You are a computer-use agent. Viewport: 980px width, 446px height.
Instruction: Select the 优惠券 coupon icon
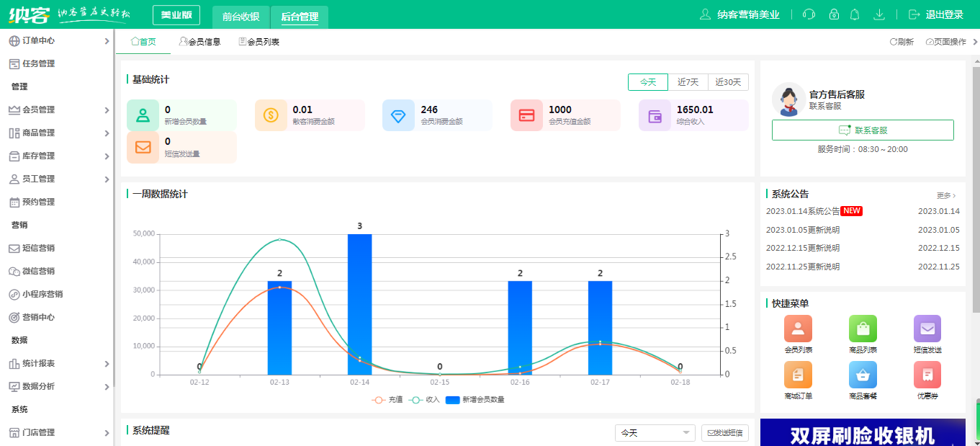(x=927, y=375)
